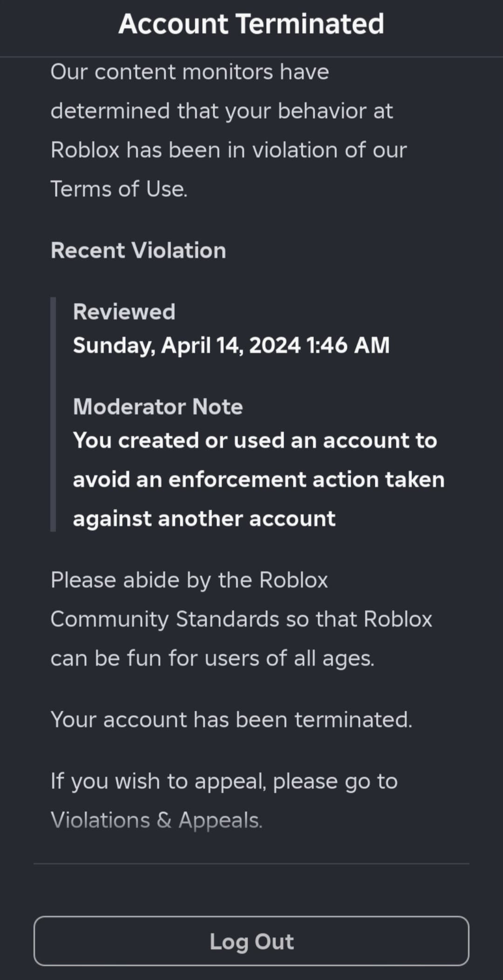Click the 'Please abide by the Roblox' line

[x=189, y=580]
